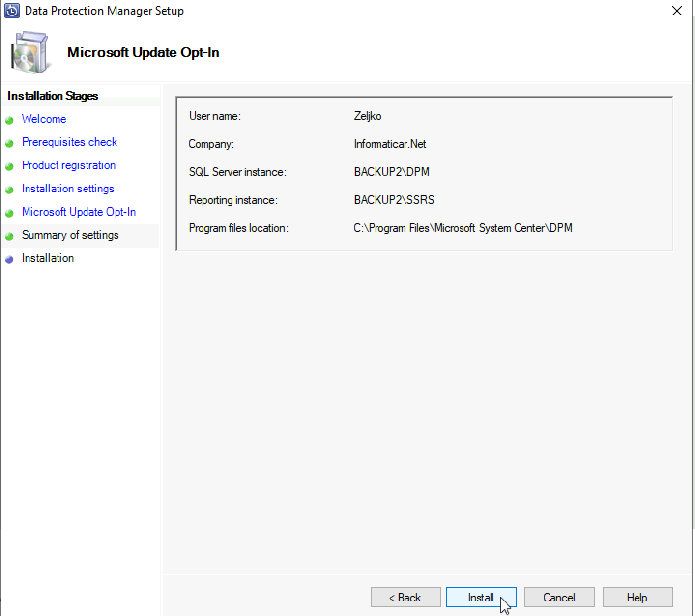Click the program files location path

point(463,228)
